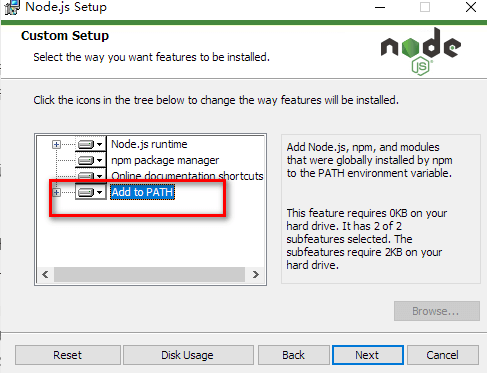Click the disabled Browse... button
487x373 pixels.
tap(437, 311)
